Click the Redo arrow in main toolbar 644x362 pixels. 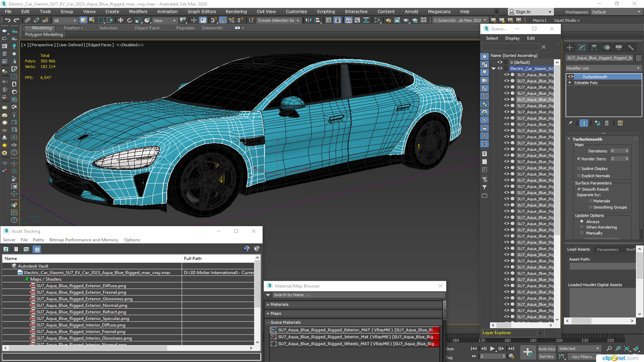click(x=16, y=20)
